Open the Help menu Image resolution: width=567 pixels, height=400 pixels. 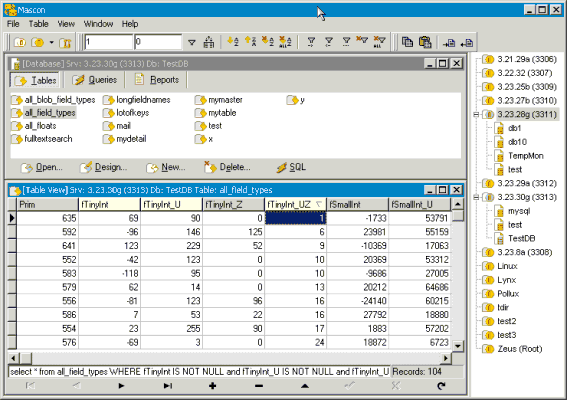click(x=130, y=24)
